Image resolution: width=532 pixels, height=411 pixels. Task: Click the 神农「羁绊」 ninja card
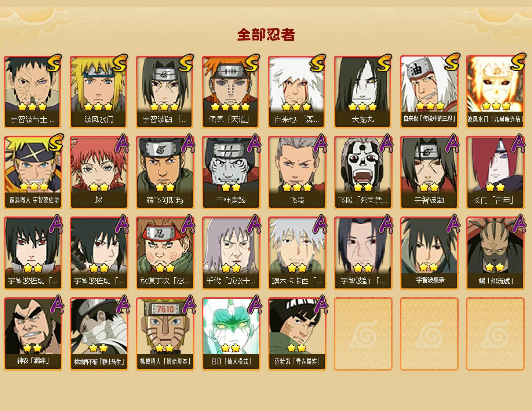pyautogui.click(x=33, y=334)
